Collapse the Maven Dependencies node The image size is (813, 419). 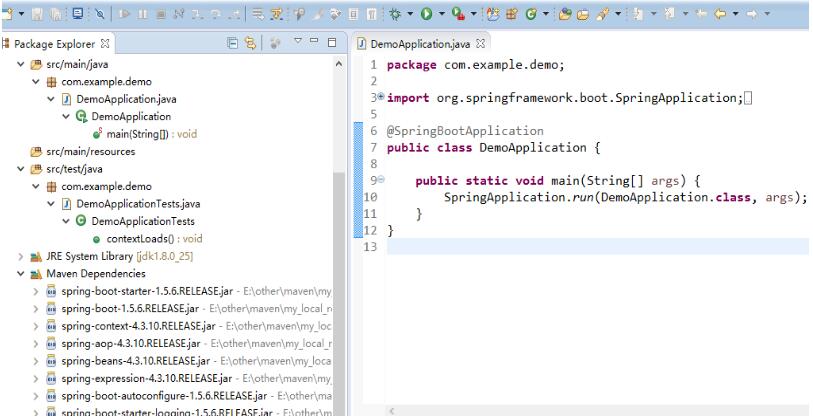point(21,274)
